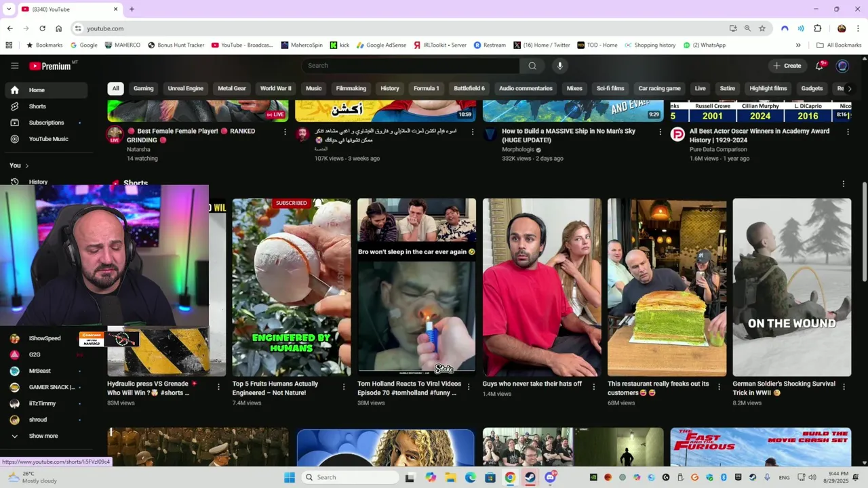Image resolution: width=868 pixels, height=488 pixels.
Task: Reload the page in Chrome
Action: point(42,28)
